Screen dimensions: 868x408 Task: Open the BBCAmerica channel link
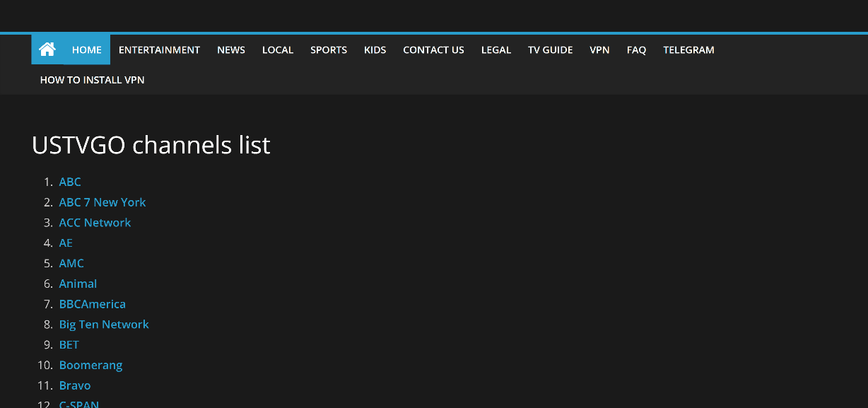[93, 304]
